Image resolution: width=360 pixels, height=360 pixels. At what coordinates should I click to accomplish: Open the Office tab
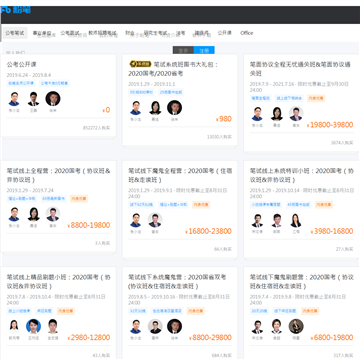[247, 33]
